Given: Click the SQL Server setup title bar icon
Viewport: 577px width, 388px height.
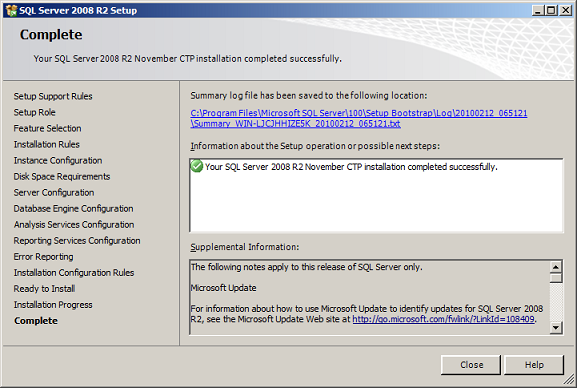Looking at the screenshot, I should [x=11, y=10].
